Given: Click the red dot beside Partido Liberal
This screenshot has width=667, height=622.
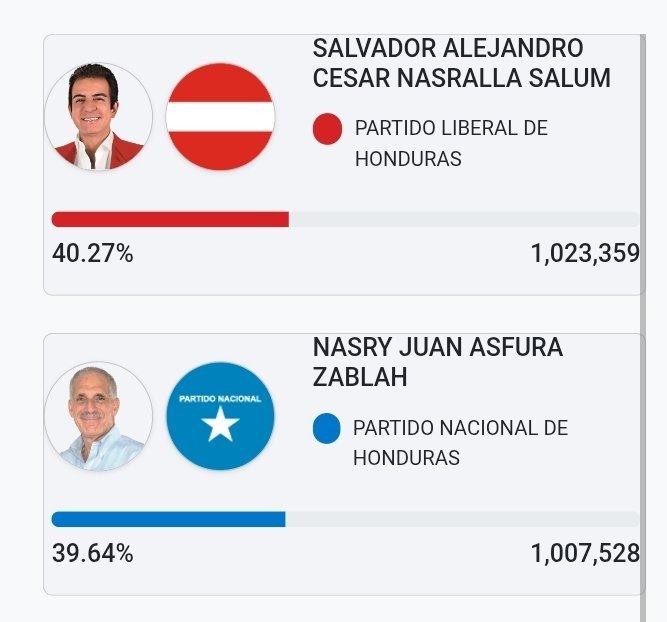Looking at the screenshot, I should [x=327, y=129].
